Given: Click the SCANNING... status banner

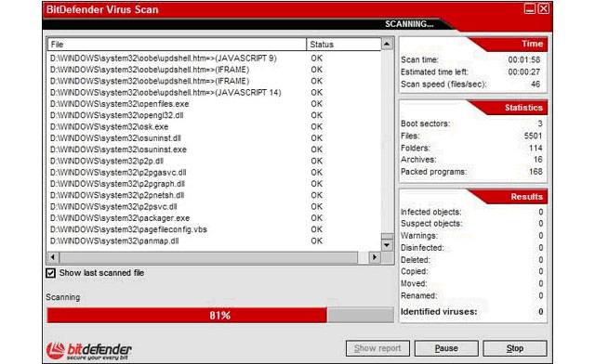Looking at the screenshot, I should [x=409, y=24].
